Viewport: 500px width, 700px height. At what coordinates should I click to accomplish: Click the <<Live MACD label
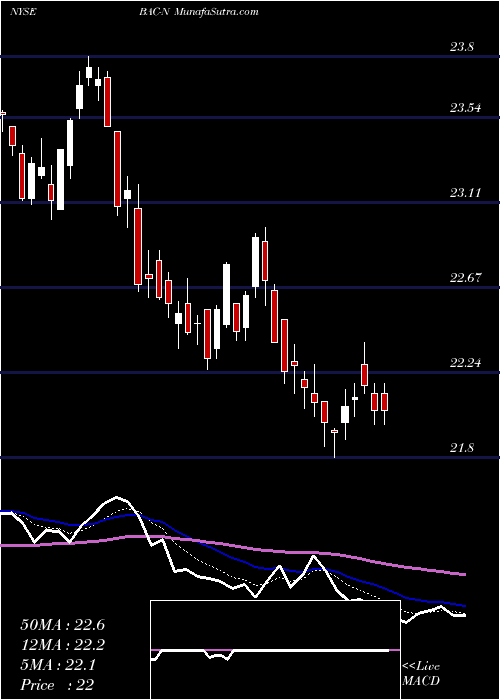421,673
